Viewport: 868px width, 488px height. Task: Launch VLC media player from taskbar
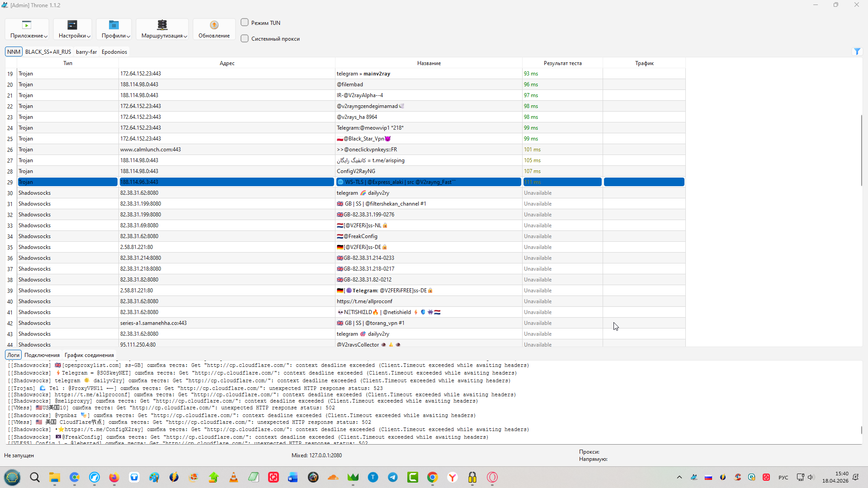coord(234,477)
